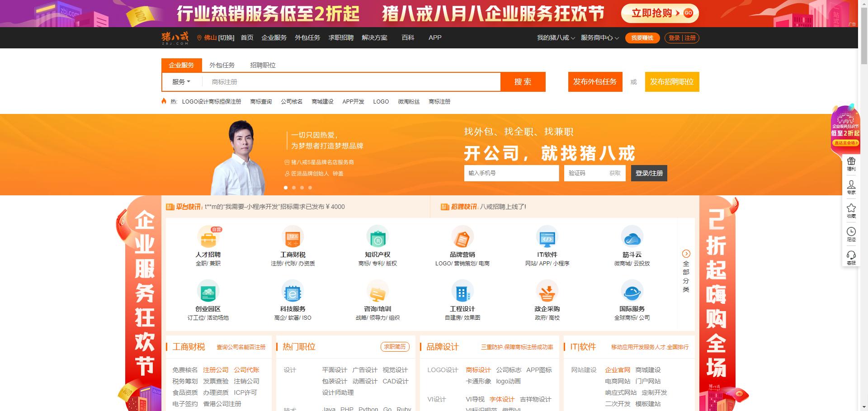Click 获取 verification code link
Image resolution: width=868 pixels, height=411 pixels.
(x=615, y=173)
